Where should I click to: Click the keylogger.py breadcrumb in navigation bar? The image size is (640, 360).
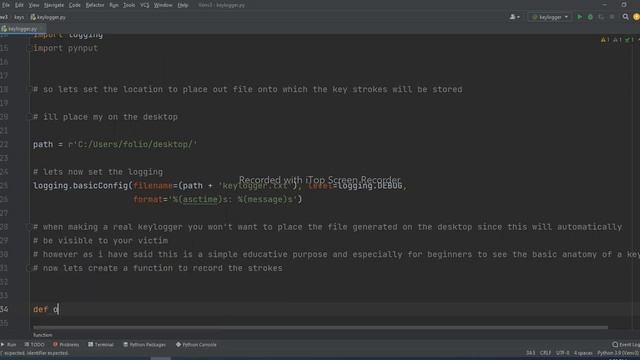(x=48, y=17)
